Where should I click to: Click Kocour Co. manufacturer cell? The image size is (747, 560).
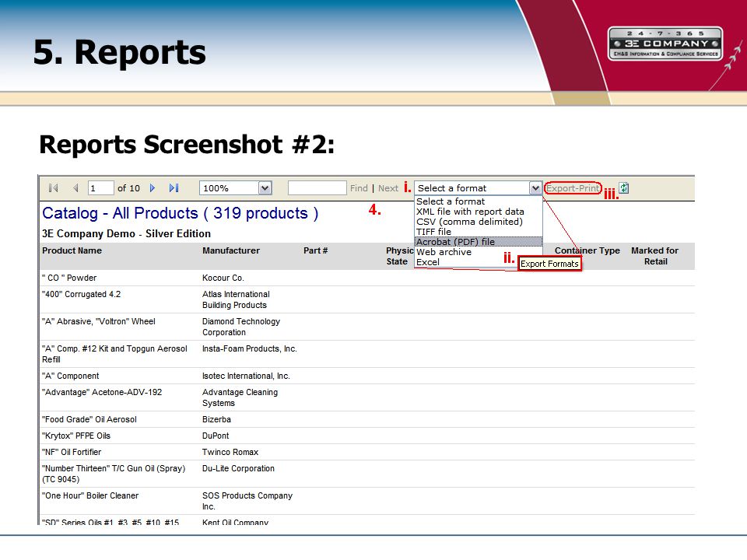coord(223,278)
